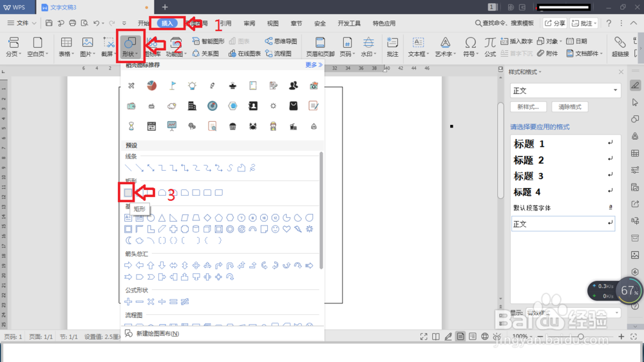Open 页眉和页脚 header and footer
Viewport: 644px width, 362px height.
coord(320,46)
